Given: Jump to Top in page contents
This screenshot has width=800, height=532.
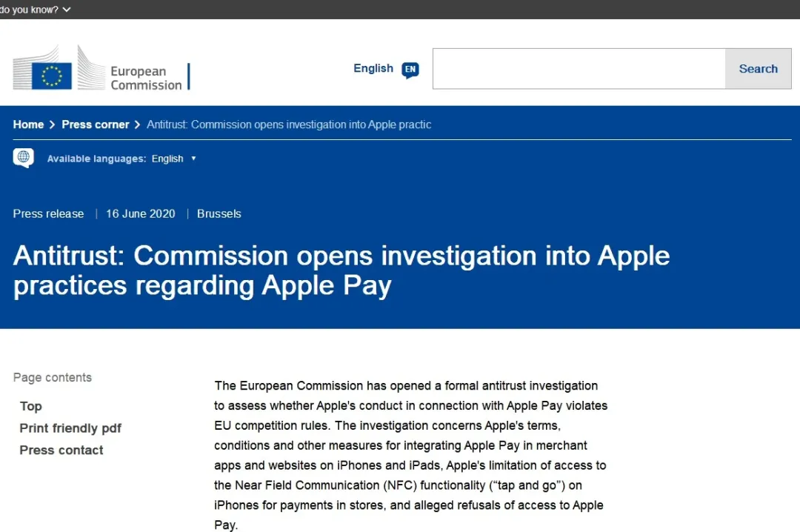Looking at the screenshot, I should click(30, 406).
